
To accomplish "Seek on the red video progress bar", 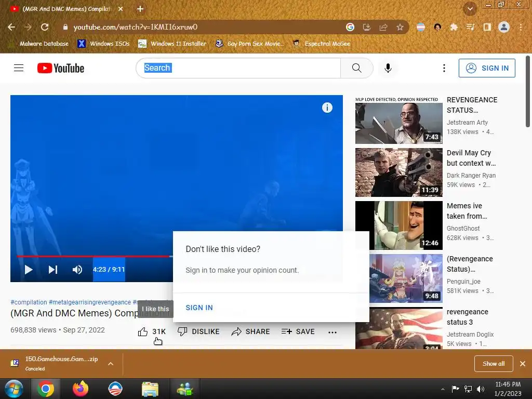I will pyautogui.click(x=94, y=256).
